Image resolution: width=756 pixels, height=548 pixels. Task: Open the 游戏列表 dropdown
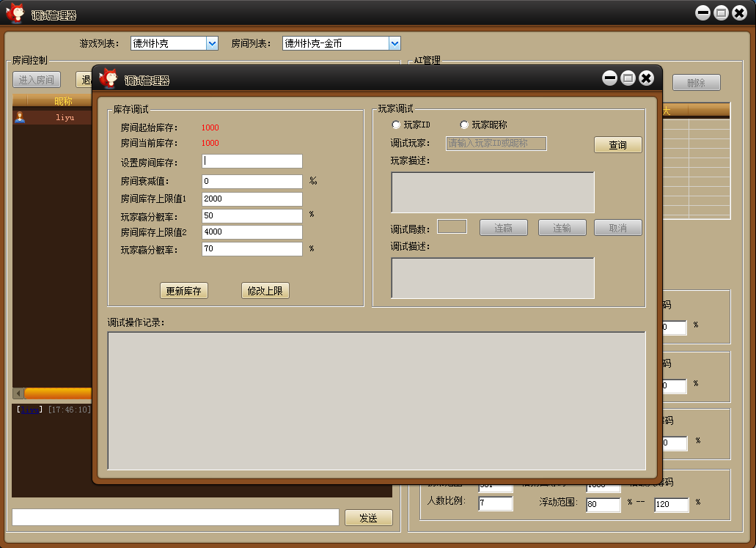(213, 44)
